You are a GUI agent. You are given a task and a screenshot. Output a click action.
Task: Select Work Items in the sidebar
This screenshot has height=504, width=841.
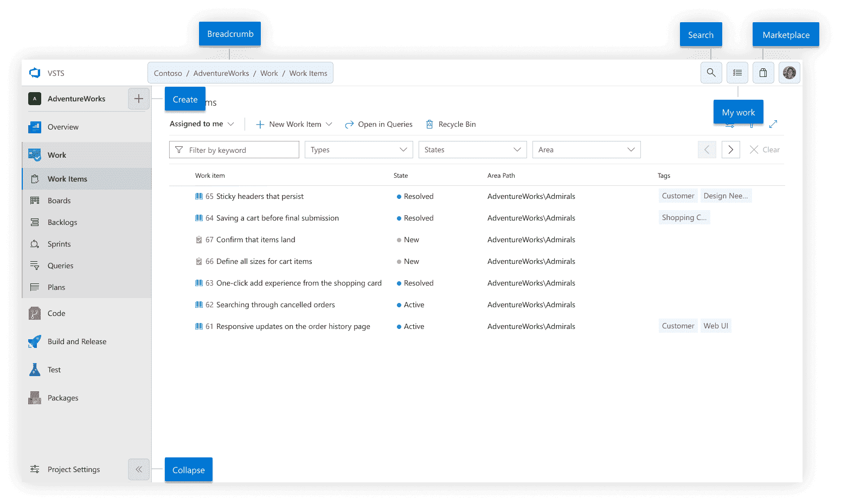pos(87,179)
